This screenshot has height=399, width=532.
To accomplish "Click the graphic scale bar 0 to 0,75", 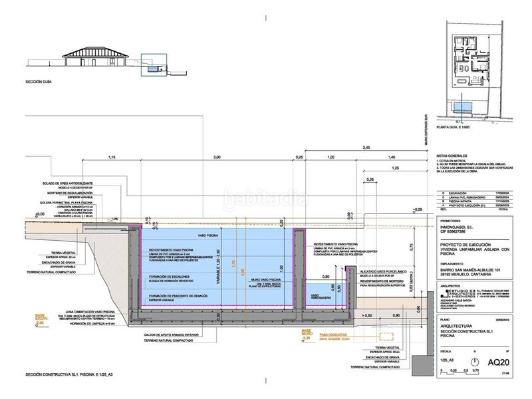I will [460, 372].
